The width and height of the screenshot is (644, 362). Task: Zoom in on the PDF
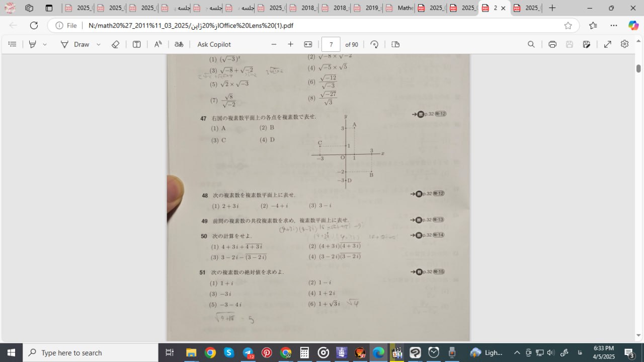pos(290,44)
